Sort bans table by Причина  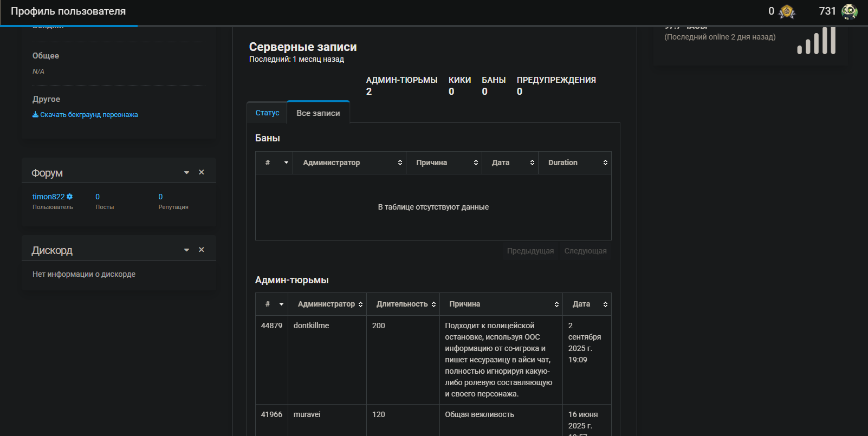pyautogui.click(x=444, y=162)
